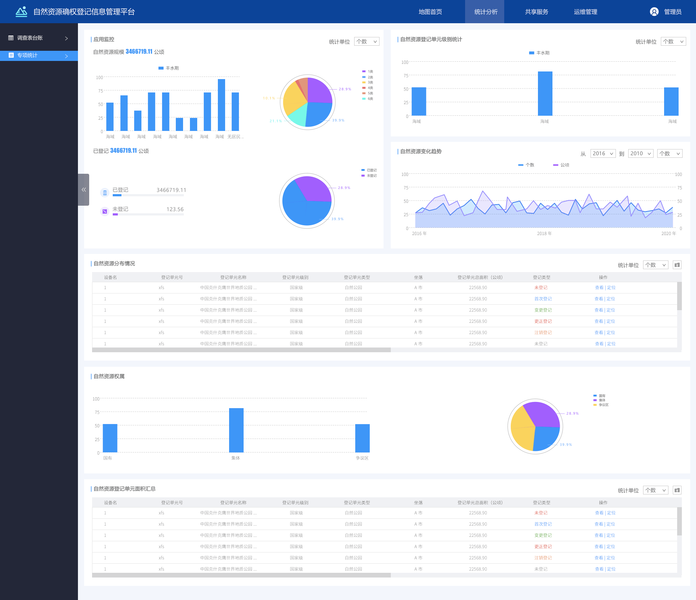Collapse sidebar with the double-arrow handle
This screenshot has width=696, height=600.
(x=83, y=189)
